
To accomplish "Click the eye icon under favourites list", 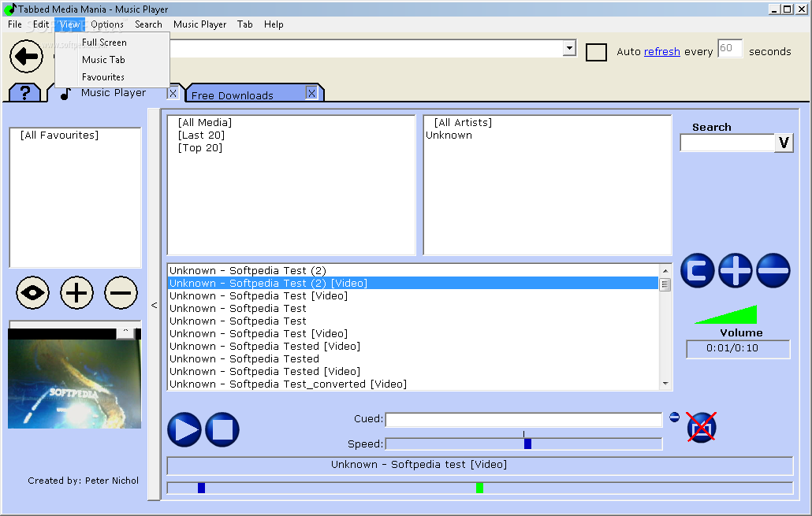I will [x=32, y=293].
